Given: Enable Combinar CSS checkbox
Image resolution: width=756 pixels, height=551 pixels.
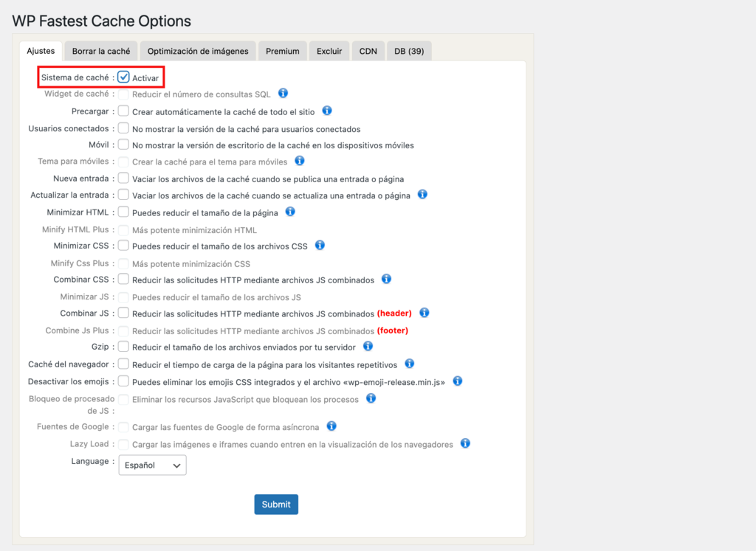Looking at the screenshot, I should pyautogui.click(x=123, y=280).
